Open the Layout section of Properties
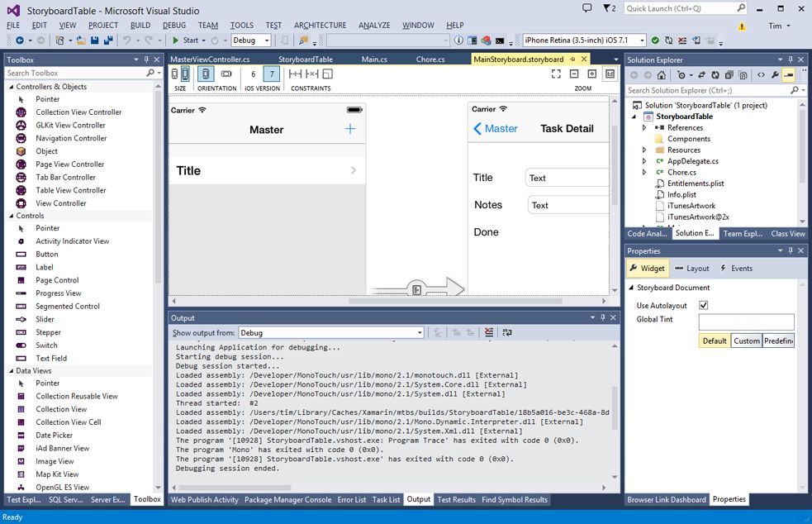Viewport: 812px width, 524px height. [692, 269]
